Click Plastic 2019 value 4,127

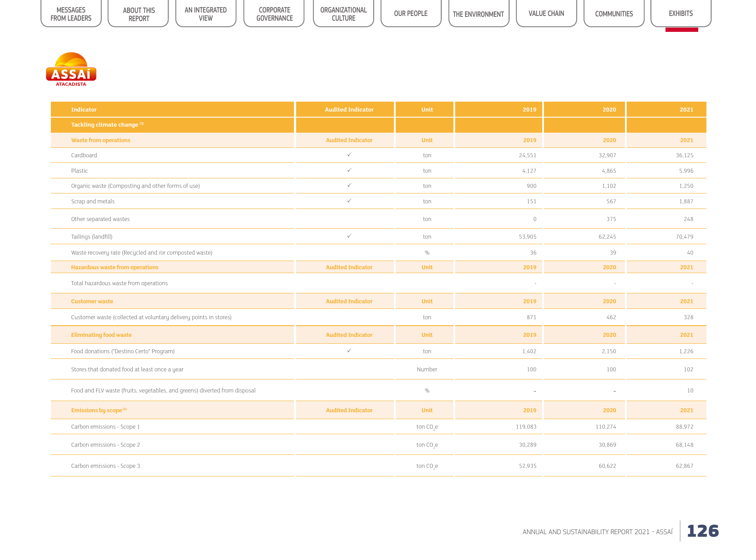coord(529,171)
